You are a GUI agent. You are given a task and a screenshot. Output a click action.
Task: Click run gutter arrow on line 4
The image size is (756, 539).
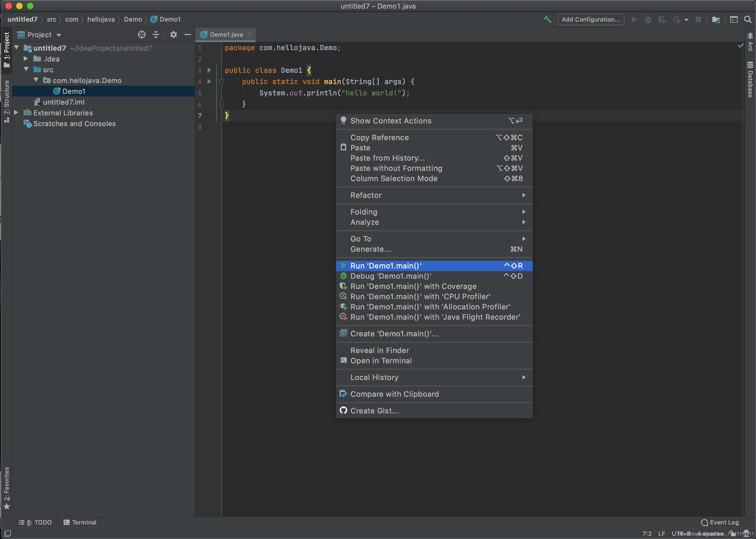click(209, 81)
